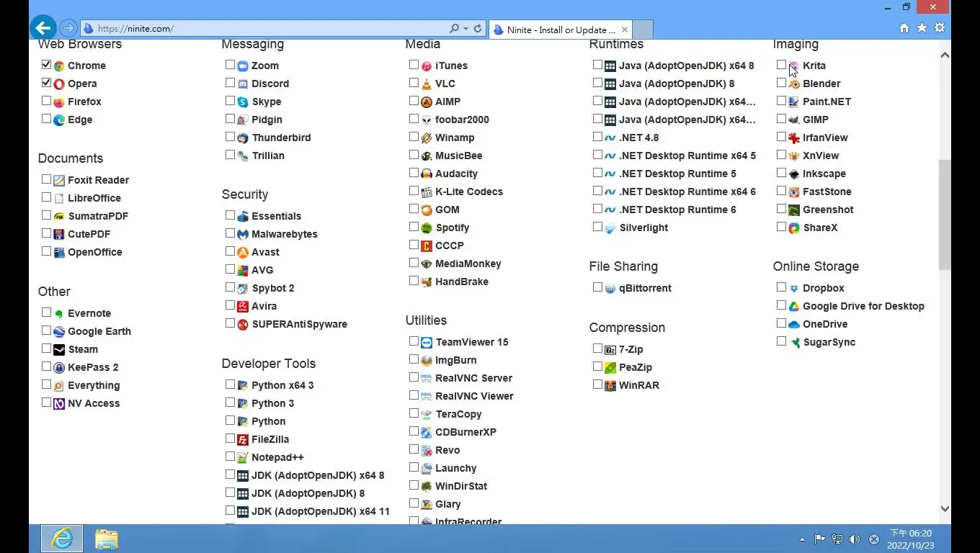Screen dimensions: 980x553
Task: Open a new blank browser tab
Action: [643, 30]
